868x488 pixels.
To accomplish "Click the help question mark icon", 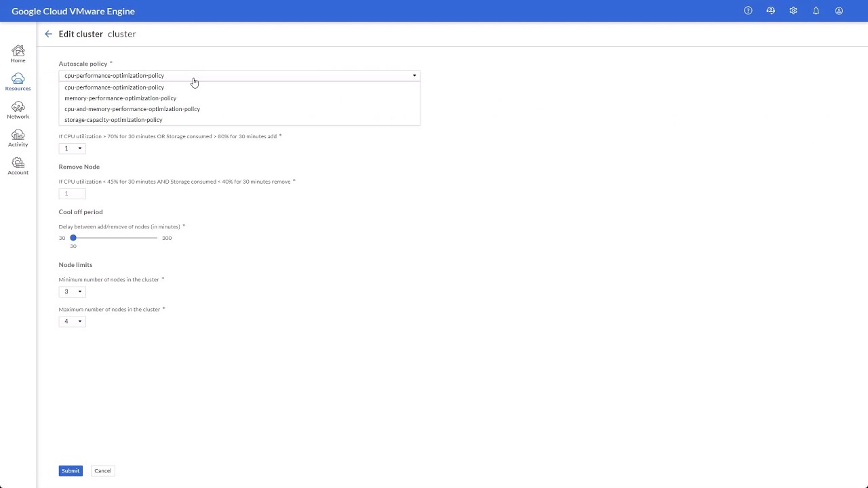I will pos(748,11).
